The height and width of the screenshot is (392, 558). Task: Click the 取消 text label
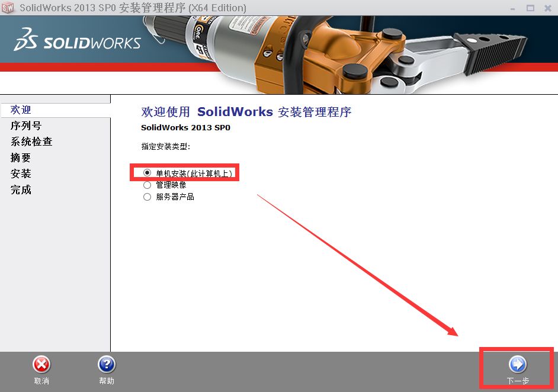point(41,381)
